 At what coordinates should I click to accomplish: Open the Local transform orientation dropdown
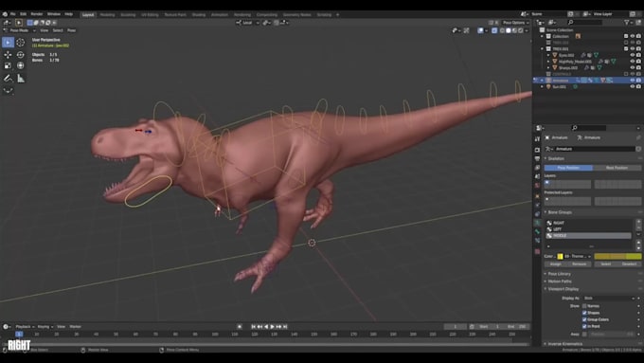pos(248,23)
